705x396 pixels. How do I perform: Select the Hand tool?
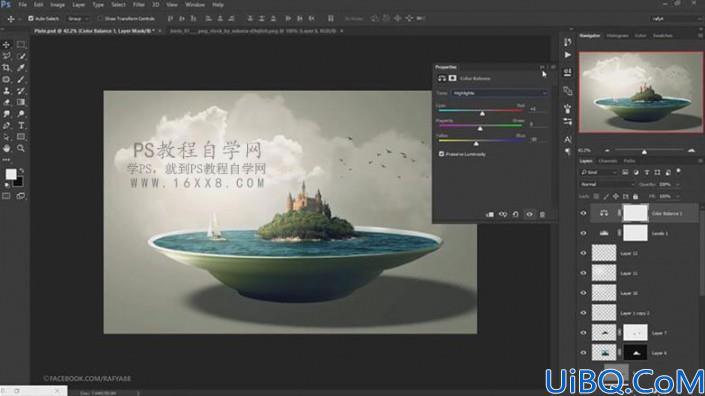(6, 148)
